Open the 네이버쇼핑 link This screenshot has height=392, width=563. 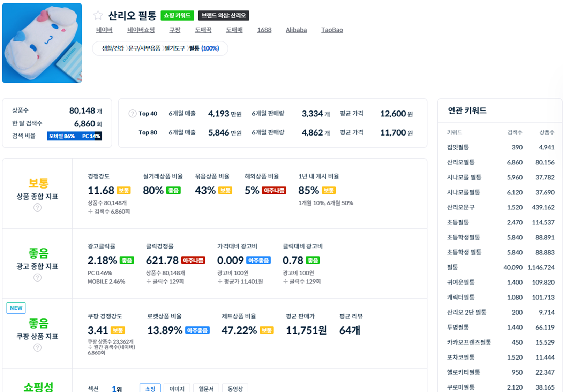pos(141,30)
